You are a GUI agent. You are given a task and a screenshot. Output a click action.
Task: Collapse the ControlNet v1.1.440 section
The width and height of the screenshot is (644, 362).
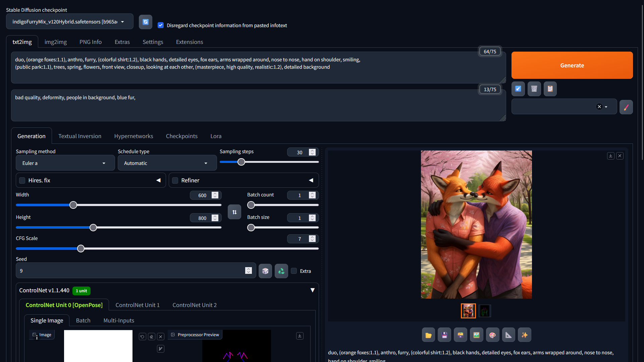click(312, 290)
